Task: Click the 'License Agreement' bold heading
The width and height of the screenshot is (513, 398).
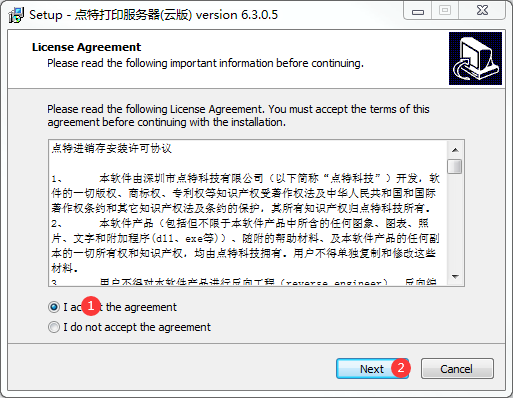Action: [86, 47]
